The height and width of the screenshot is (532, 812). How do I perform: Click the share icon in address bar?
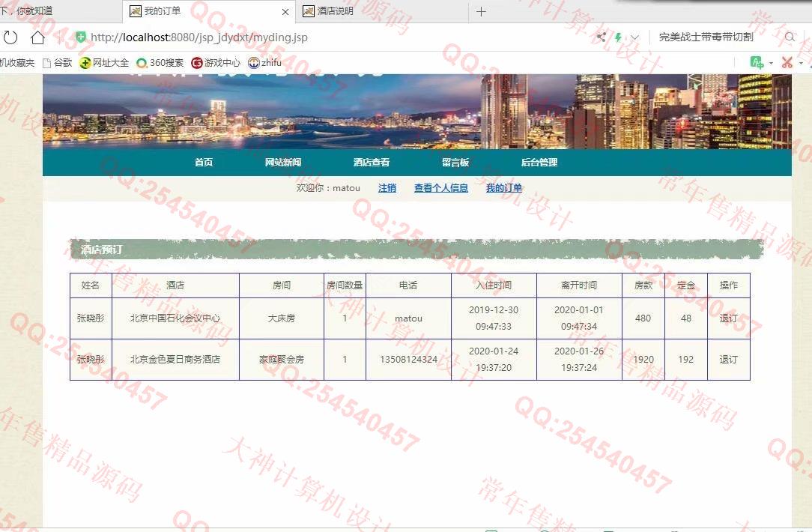point(602,37)
